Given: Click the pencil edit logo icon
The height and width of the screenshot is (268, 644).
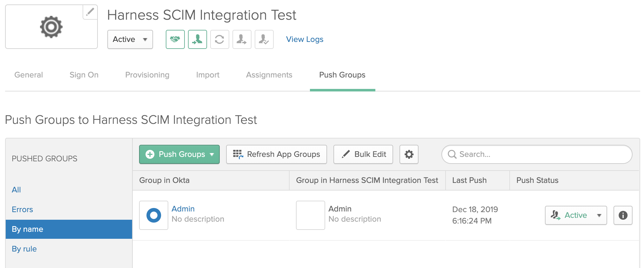Looking at the screenshot, I should 90,12.
